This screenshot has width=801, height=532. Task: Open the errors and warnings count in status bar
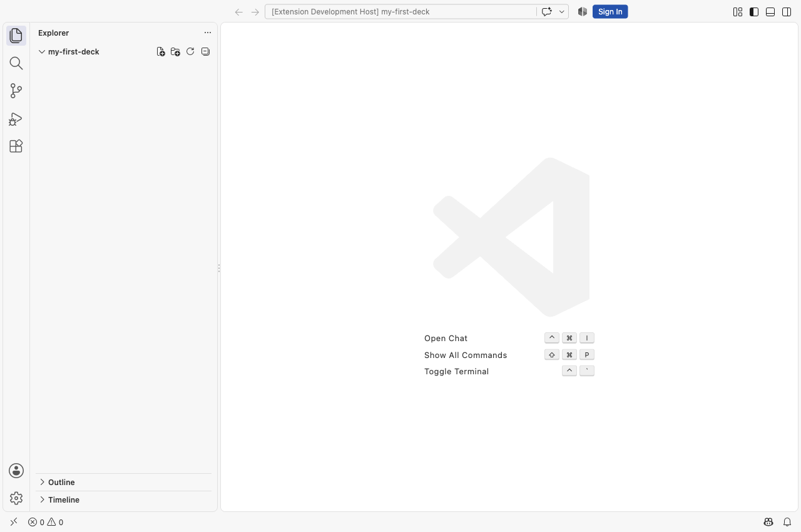pyautogui.click(x=46, y=522)
